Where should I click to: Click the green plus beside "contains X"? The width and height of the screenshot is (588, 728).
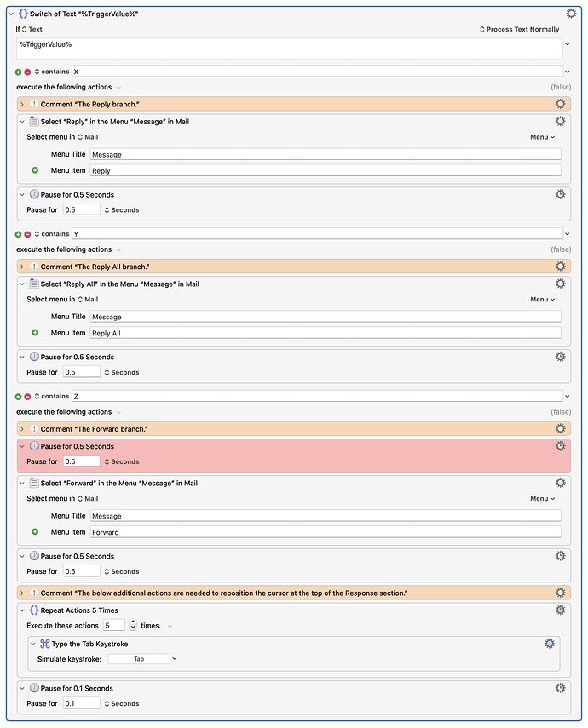(19, 72)
